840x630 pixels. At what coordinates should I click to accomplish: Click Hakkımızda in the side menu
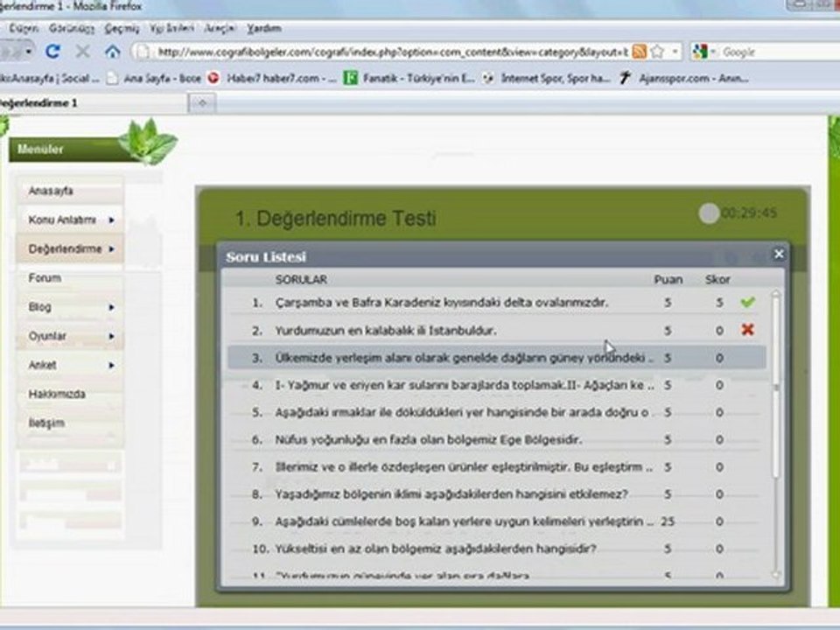click(x=57, y=394)
